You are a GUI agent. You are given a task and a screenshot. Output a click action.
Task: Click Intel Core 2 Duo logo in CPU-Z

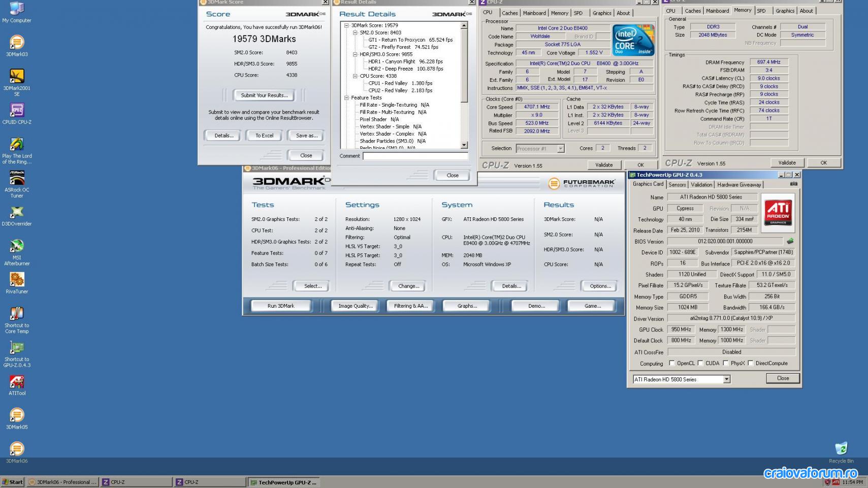(633, 40)
